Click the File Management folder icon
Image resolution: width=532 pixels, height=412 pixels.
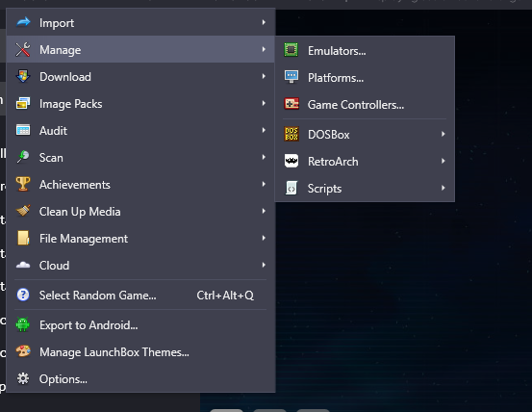[x=23, y=238]
